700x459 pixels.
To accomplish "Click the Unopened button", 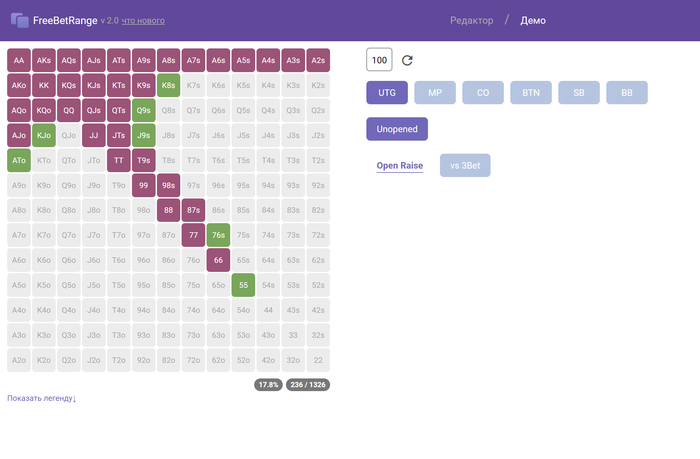I will 397,129.
